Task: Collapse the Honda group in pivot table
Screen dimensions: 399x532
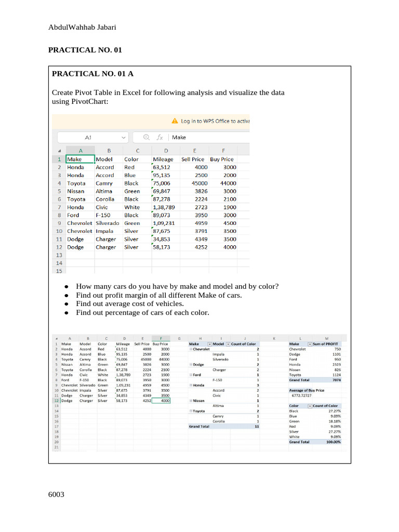Action: [x=191, y=385]
